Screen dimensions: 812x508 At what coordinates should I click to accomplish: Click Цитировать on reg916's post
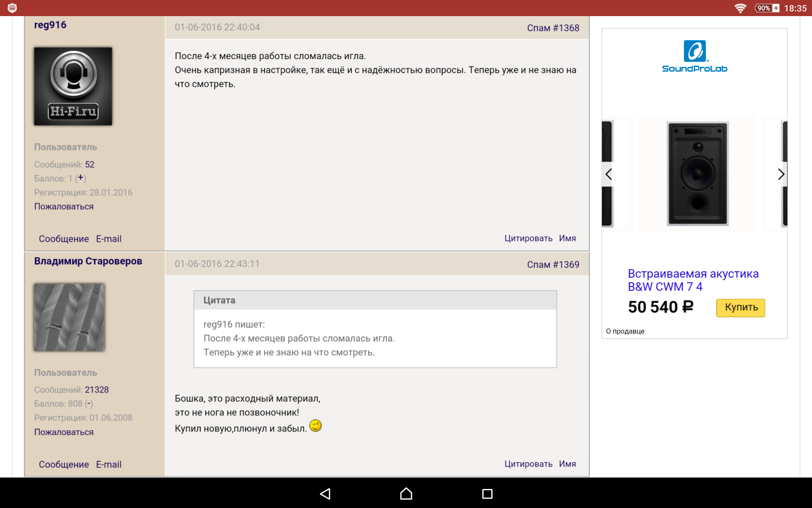pyautogui.click(x=528, y=238)
